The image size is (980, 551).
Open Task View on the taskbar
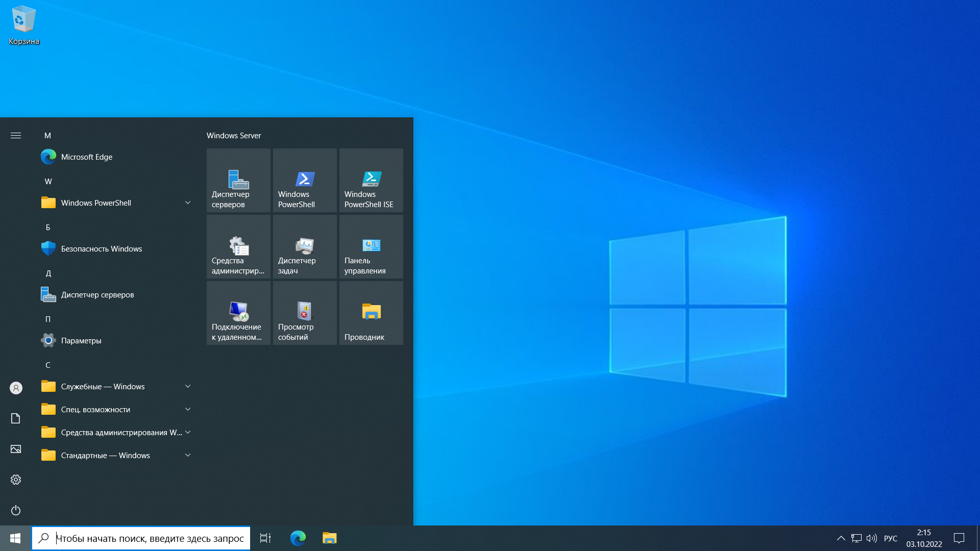click(265, 538)
